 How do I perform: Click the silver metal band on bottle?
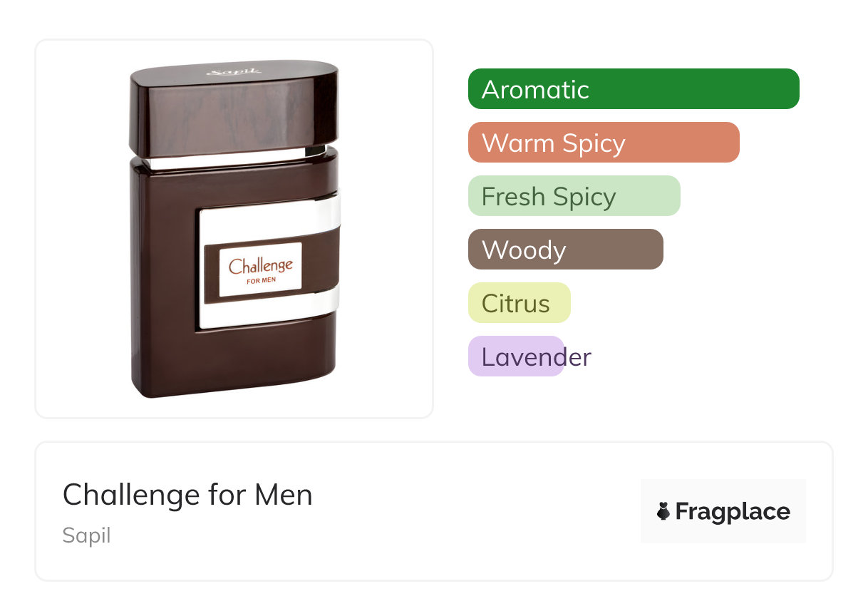tap(269, 268)
